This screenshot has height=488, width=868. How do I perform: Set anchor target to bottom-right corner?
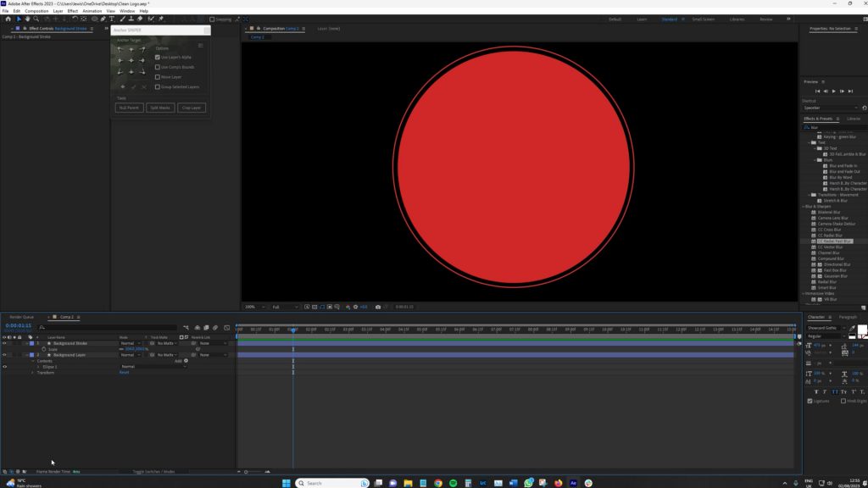pos(142,71)
